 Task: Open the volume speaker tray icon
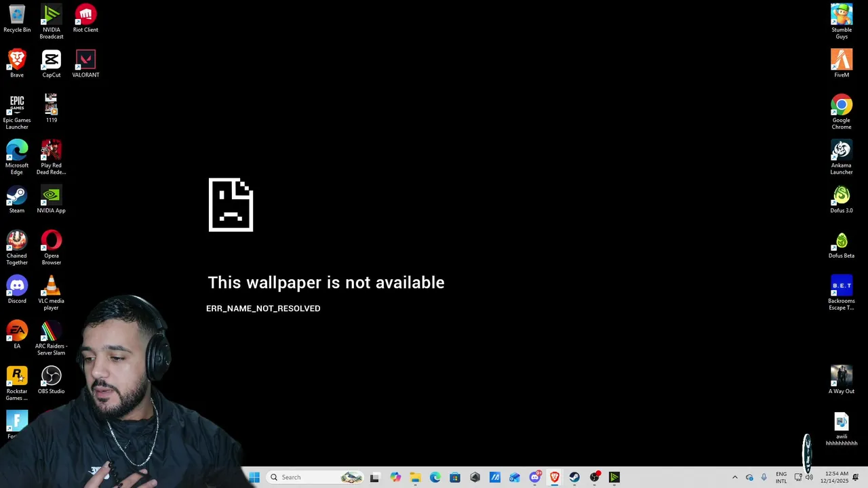pyautogui.click(x=809, y=477)
